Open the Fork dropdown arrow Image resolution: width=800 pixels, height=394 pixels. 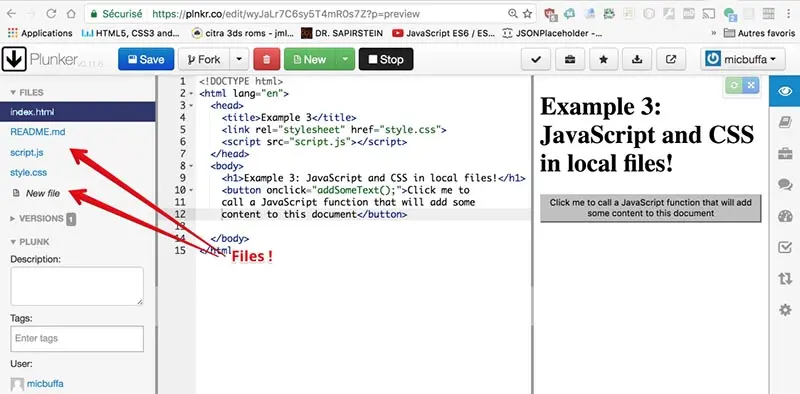239,59
